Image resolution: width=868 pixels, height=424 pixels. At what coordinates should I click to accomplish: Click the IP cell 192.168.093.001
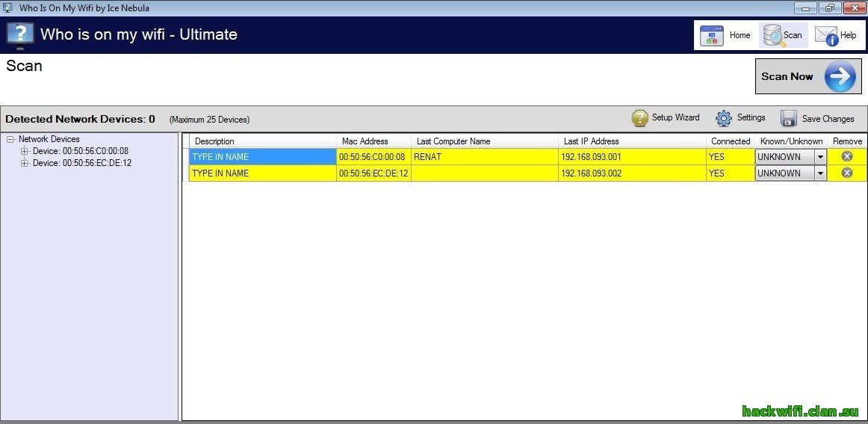[632, 157]
